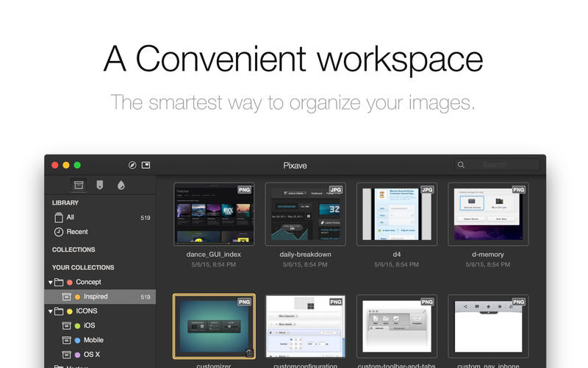Click the compass icon in title bar

132,166
